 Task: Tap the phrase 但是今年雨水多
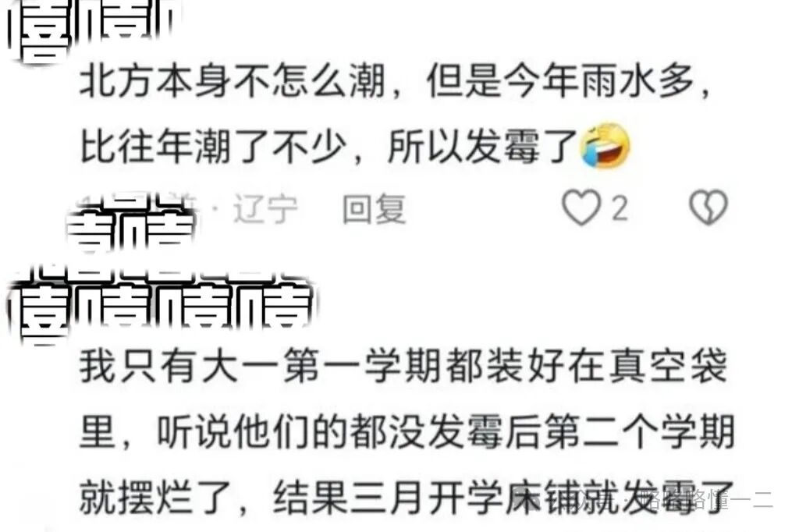[x=559, y=81]
